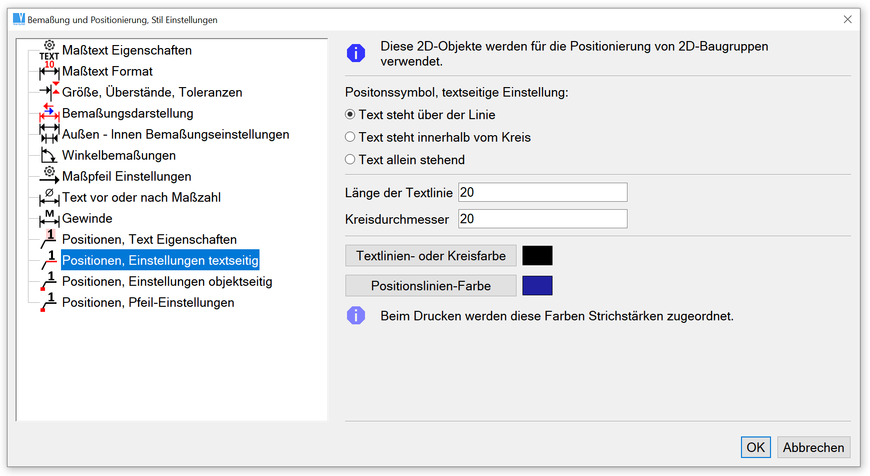This screenshot has width=870, height=476.
Task: Click the Gewinde thread icon
Action: 49,218
